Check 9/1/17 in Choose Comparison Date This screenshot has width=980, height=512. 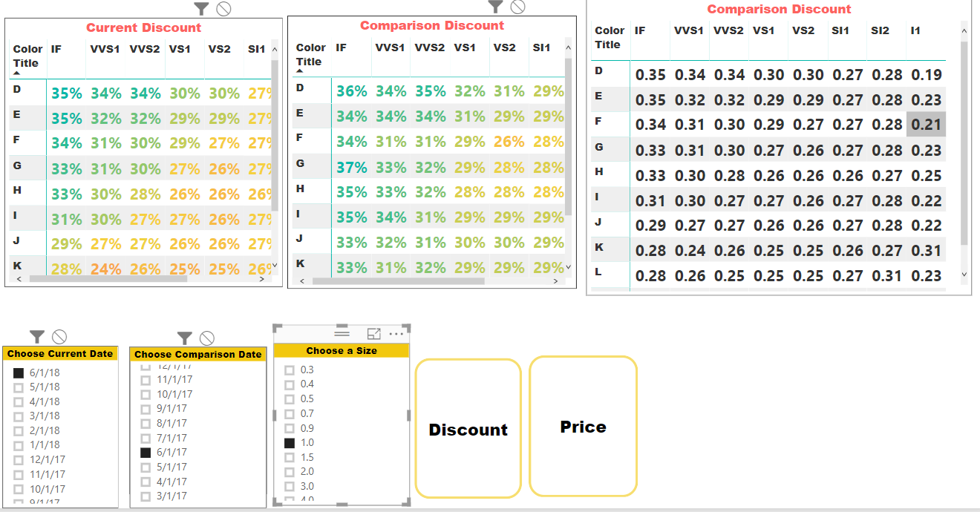coord(146,408)
